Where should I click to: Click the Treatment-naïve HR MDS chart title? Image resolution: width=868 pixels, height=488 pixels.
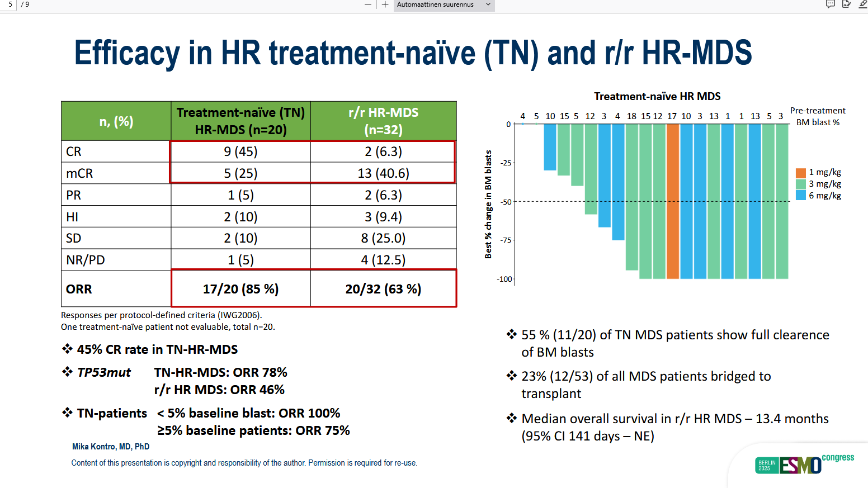click(657, 96)
